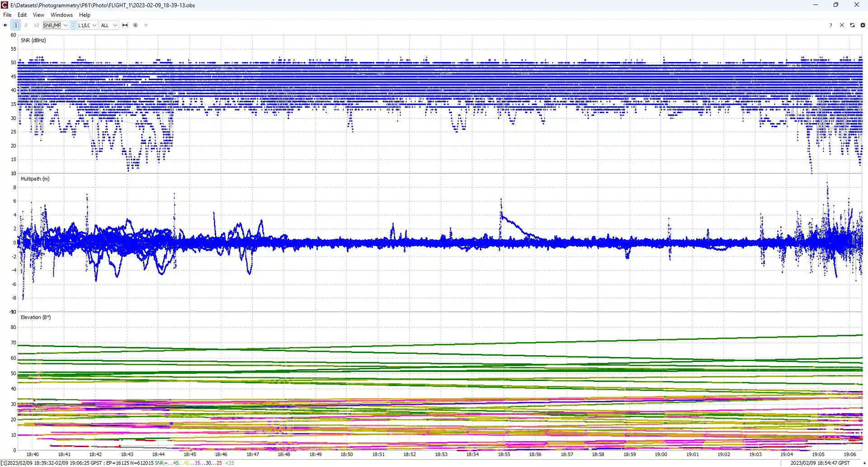Image resolution: width=868 pixels, height=467 pixels.
Task: Click the 18:54:47 GPST cursor time text
Action: point(820,463)
